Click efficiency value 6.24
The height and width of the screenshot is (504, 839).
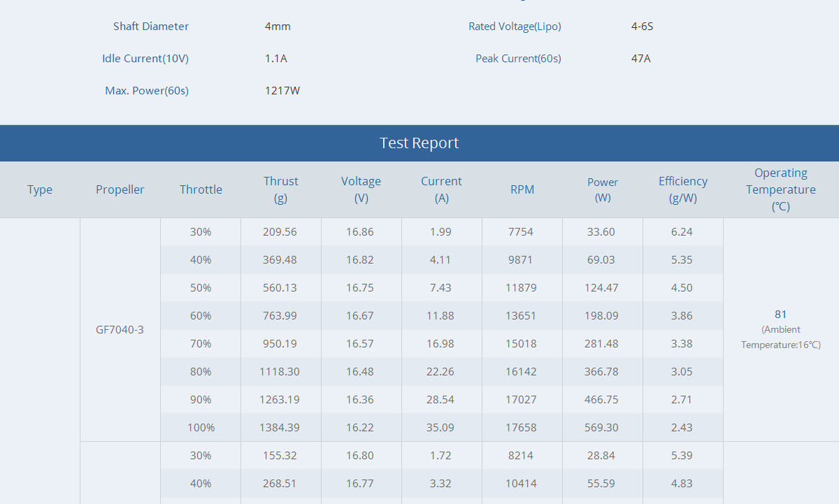tap(682, 231)
